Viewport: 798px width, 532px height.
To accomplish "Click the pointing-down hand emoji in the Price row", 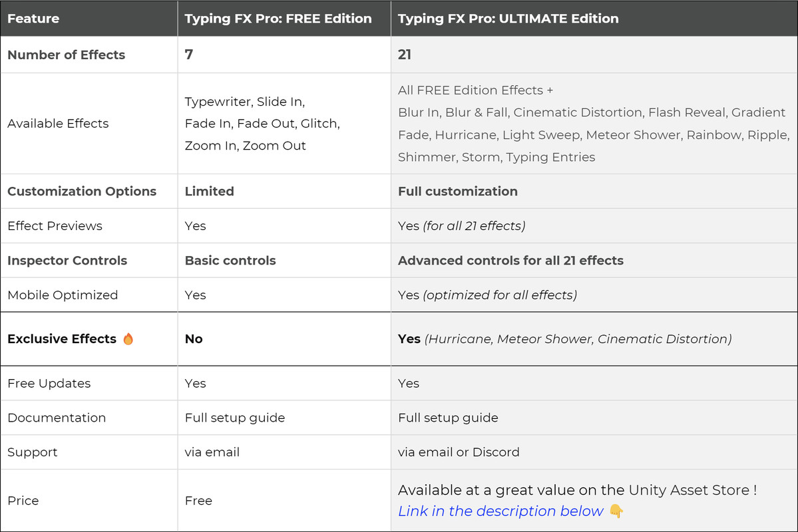I will tap(616, 511).
